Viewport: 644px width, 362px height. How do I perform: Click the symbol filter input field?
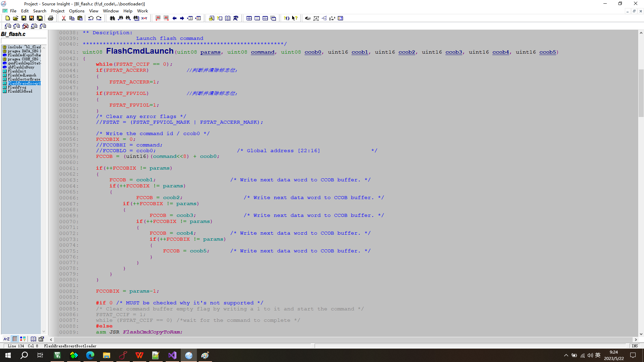click(23, 41)
